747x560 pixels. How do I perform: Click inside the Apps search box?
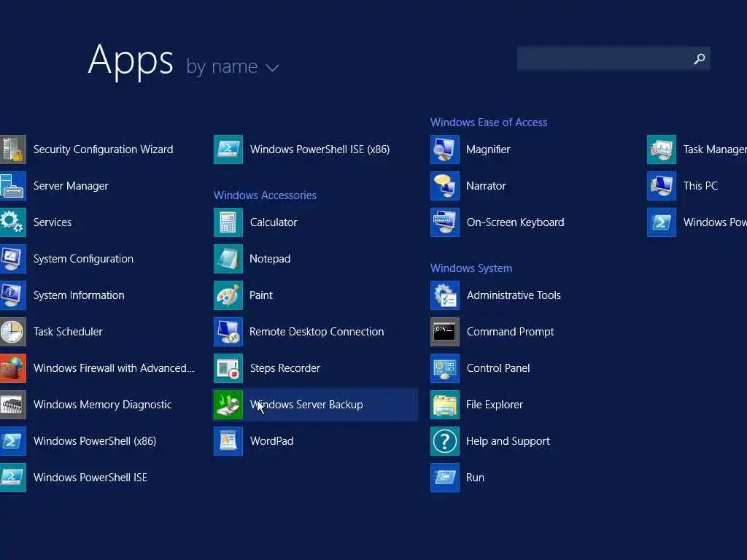coord(603,58)
